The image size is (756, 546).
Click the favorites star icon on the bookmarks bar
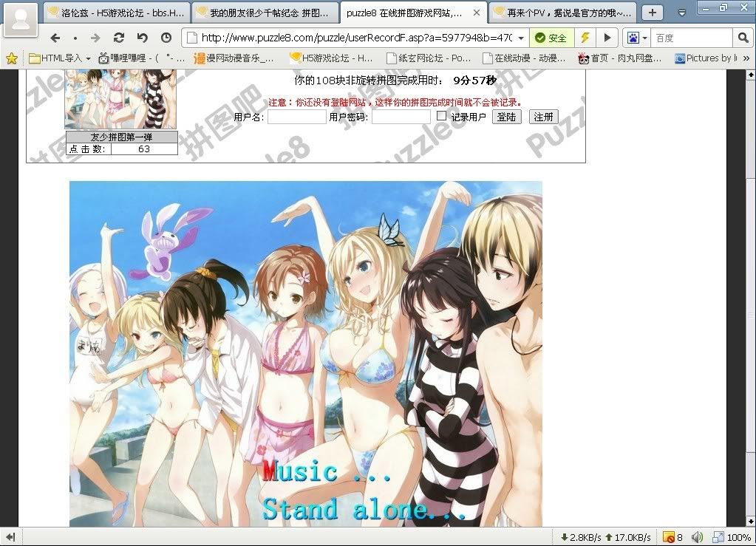[x=12, y=58]
